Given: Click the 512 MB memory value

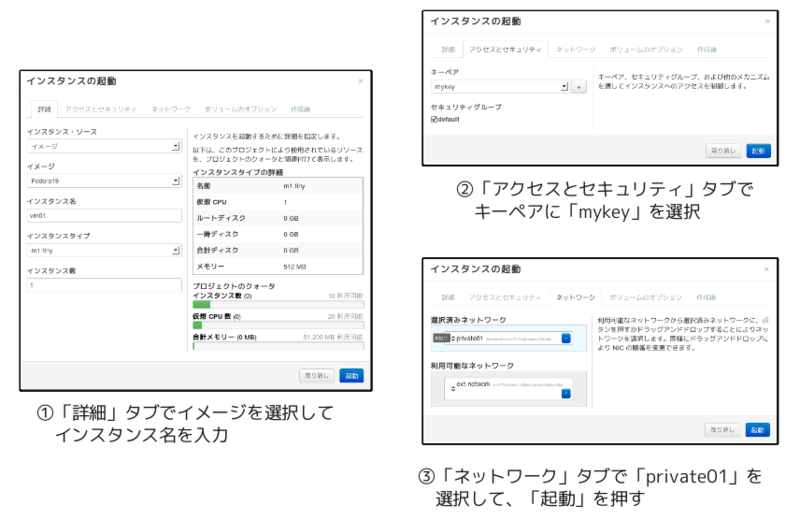Looking at the screenshot, I should pyautogui.click(x=294, y=267).
